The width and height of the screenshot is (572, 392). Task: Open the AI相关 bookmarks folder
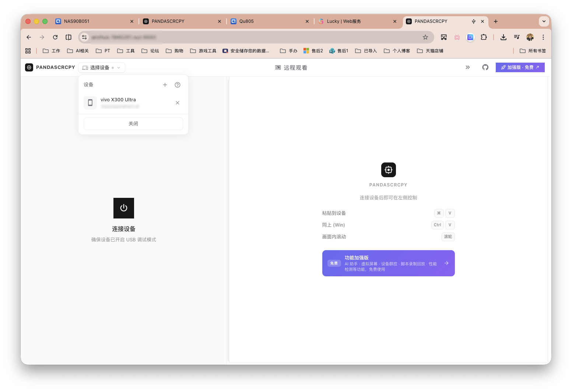click(x=78, y=51)
